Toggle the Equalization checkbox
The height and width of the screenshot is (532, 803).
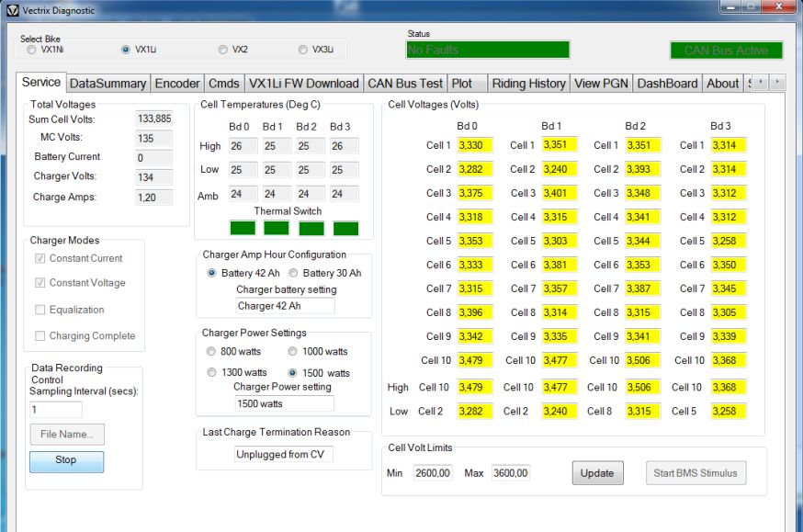[40, 310]
